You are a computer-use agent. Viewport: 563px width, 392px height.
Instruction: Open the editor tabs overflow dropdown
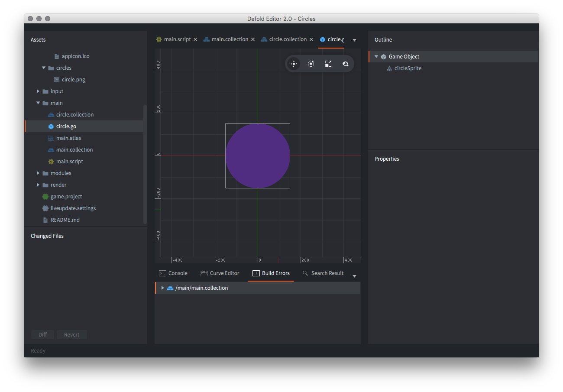pyautogui.click(x=355, y=40)
